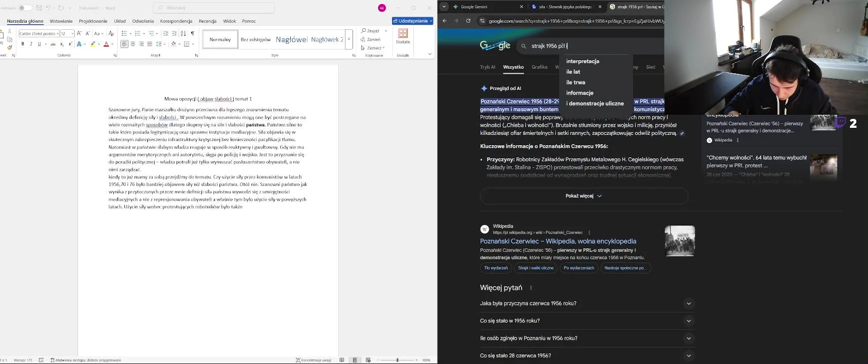The width and height of the screenshot is (868, 364).
Task: Click the Sort A-Z icon
Action: (183, 33)
